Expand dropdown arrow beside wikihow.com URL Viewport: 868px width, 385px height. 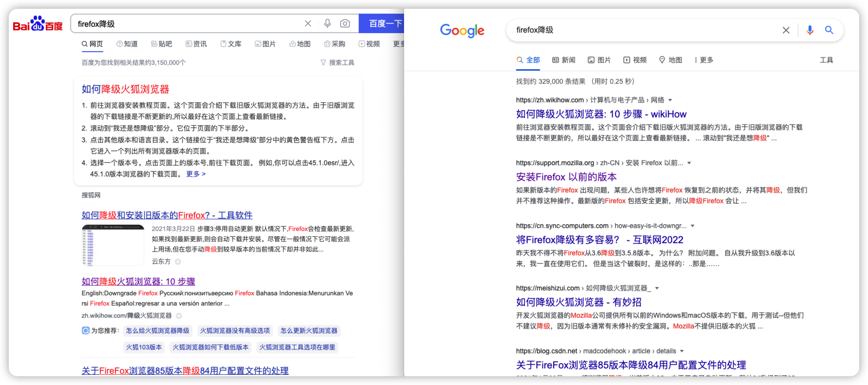tap(670, 100)
